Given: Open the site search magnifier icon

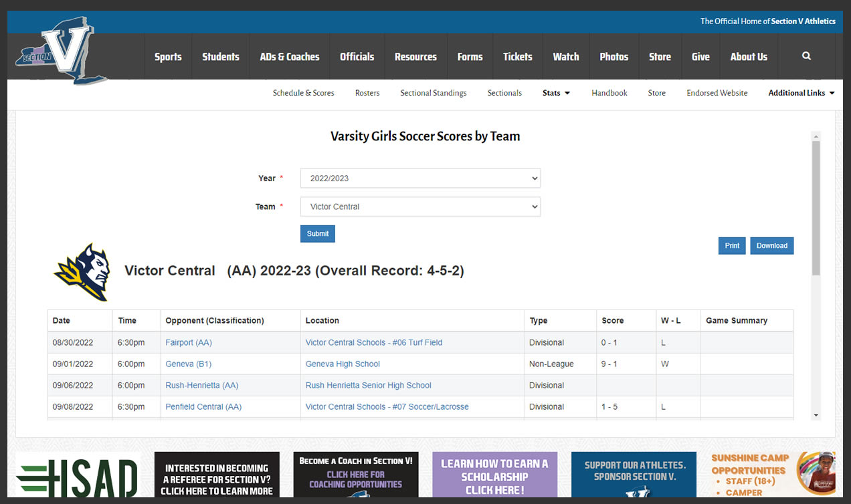Looking at the screenshot, I should [x=806, y=56].
